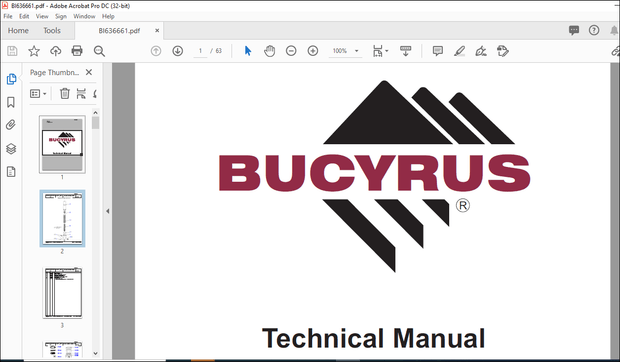Open the Bookmarks pane

tap(11, 102)
